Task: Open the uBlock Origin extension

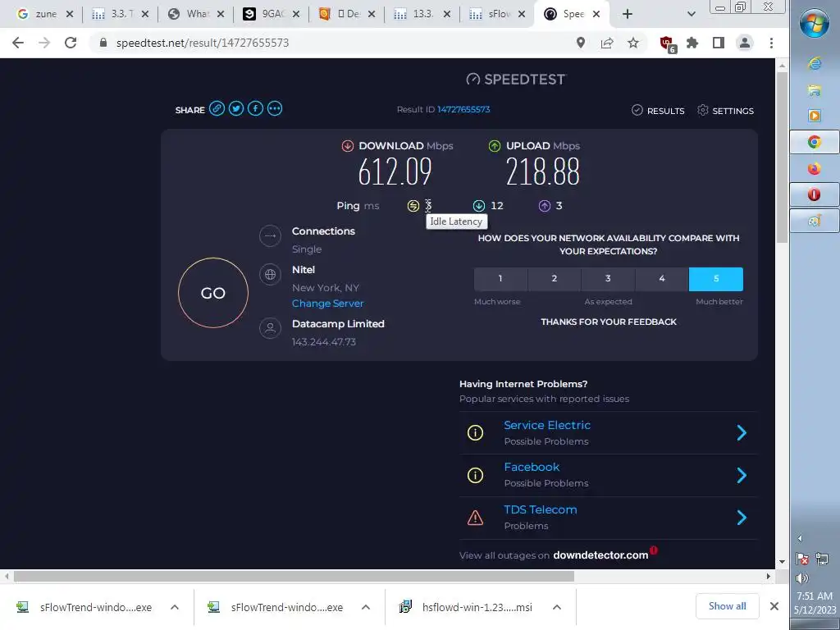Action: (x=668, y=44)
